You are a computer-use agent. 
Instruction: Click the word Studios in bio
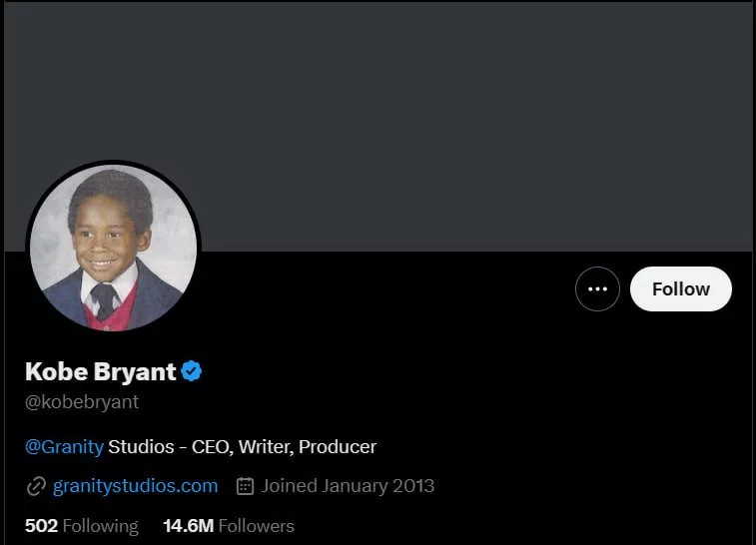coord(141,446)
